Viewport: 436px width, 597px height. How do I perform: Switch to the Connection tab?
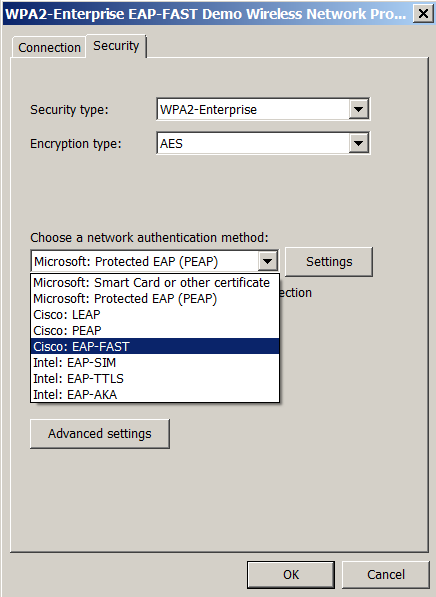tap(49, 48)
